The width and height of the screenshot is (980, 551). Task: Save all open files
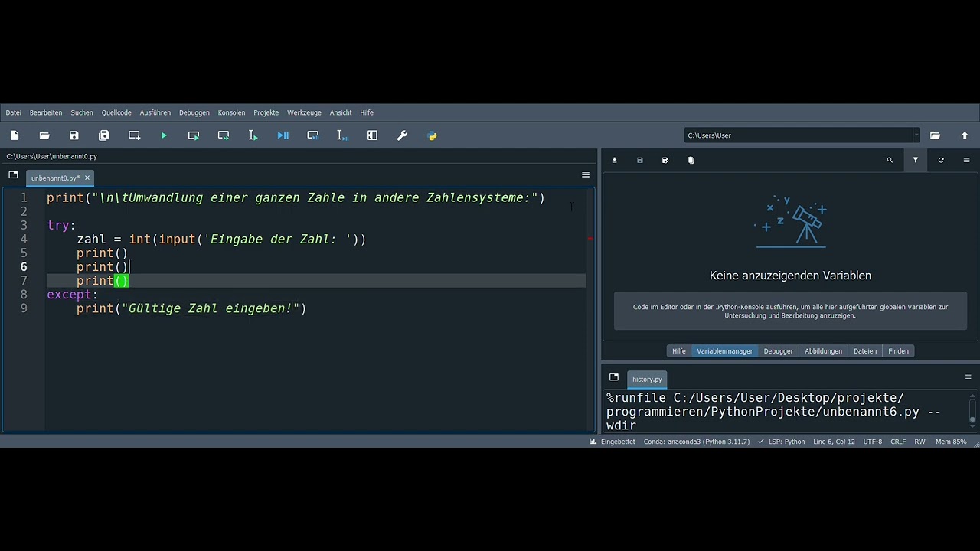[104, 135]
